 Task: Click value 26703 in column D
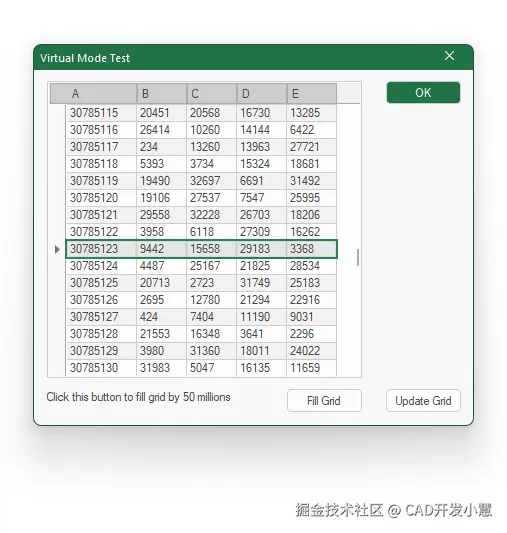pyautogui.click(x=261, y=215)
